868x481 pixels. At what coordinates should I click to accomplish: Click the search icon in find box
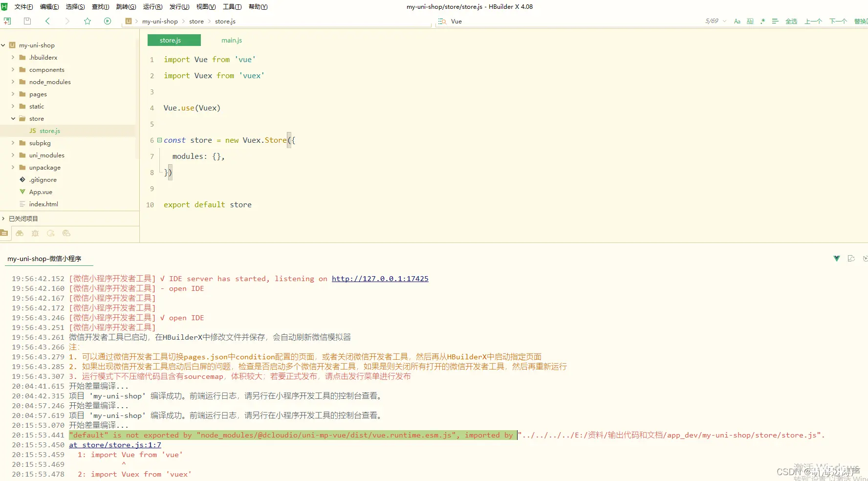[442, 22]
